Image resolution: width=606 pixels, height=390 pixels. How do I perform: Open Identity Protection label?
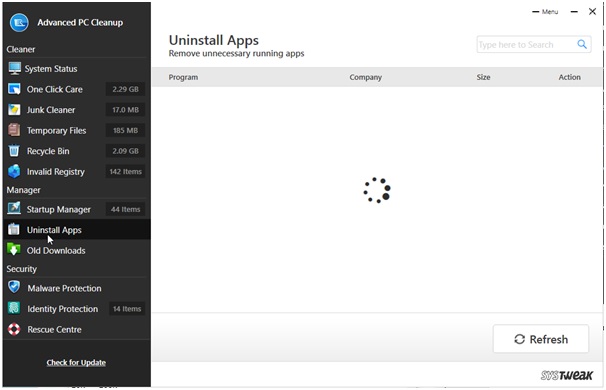point(63,309)
